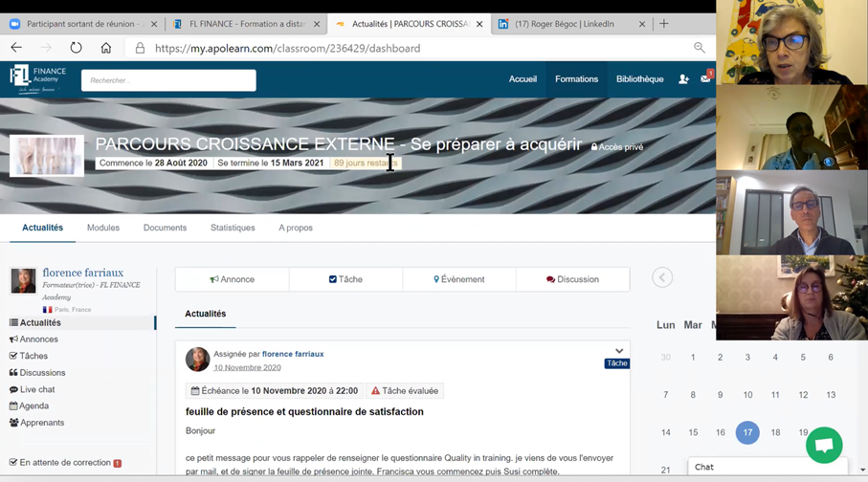Click scrollbar down arrow at bottom right

[863, 470]
